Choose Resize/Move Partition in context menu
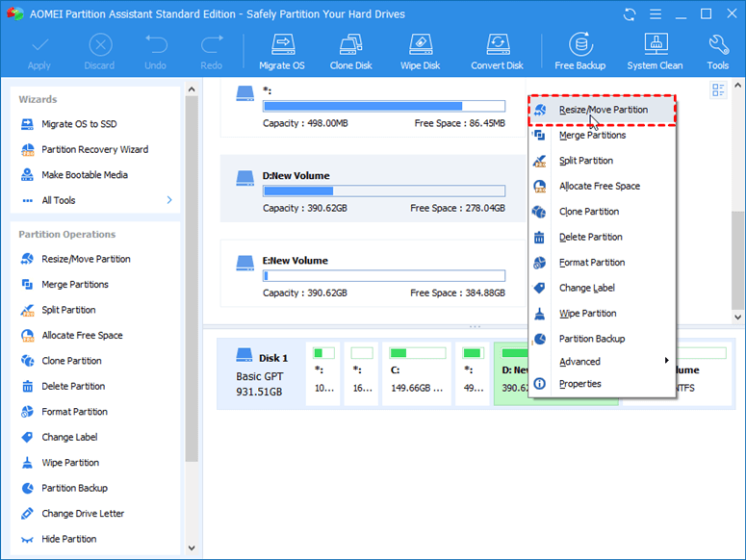 pos(602,110)
